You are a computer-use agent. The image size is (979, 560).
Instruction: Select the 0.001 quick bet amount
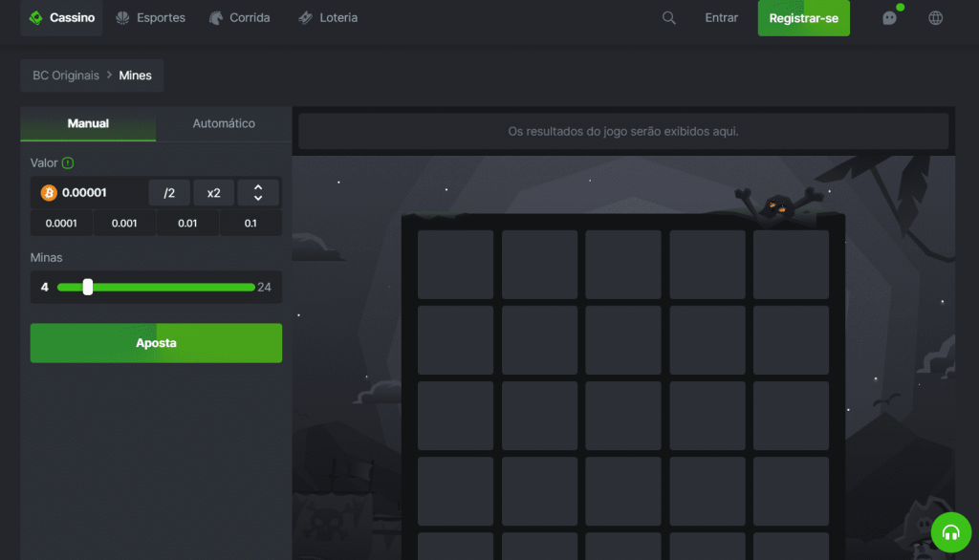[x=124, y=222]
